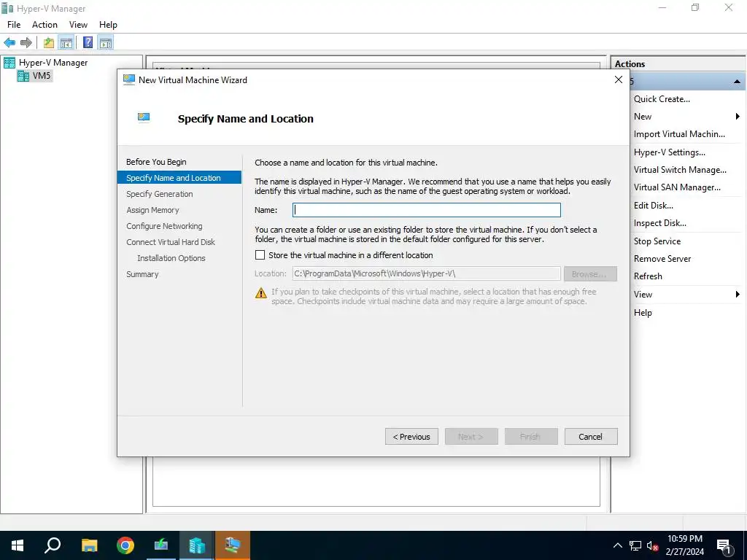Click the blue Help toolbar icon
The height and width of the screenshot is (560, 747).
[88, 42]
